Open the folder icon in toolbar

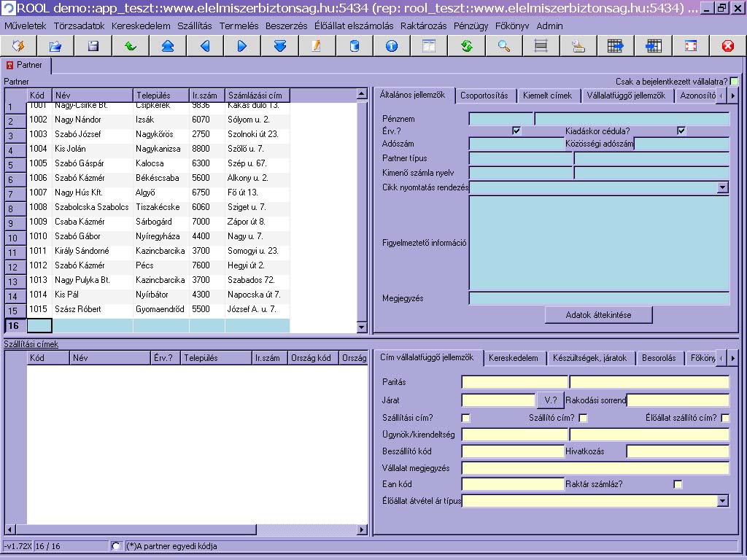point(55,46)
